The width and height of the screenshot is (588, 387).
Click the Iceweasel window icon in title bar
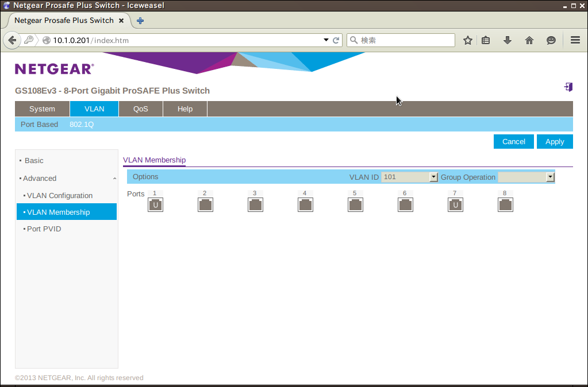[x=6, y=5]
